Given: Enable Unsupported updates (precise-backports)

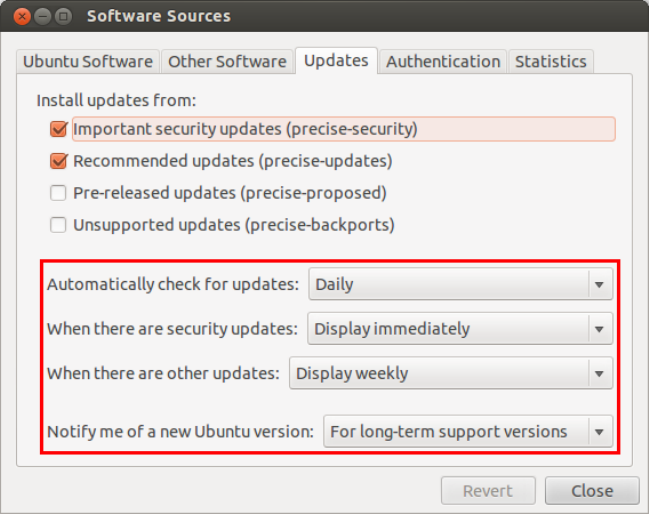Looking at the screenshot, I should 58,225.
